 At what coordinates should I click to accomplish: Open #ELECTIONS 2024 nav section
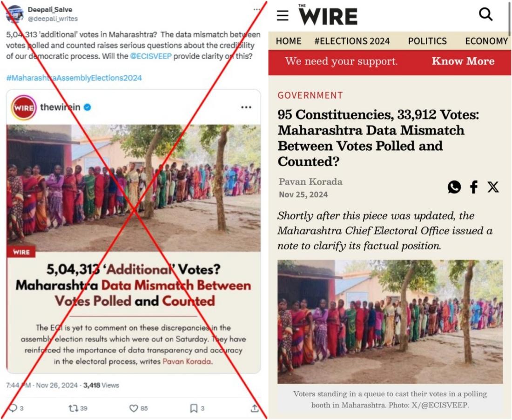tap(352, 41)
